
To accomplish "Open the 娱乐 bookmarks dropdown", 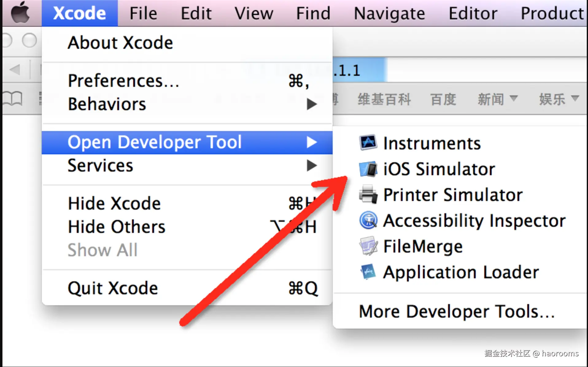I will coord(559,99).
